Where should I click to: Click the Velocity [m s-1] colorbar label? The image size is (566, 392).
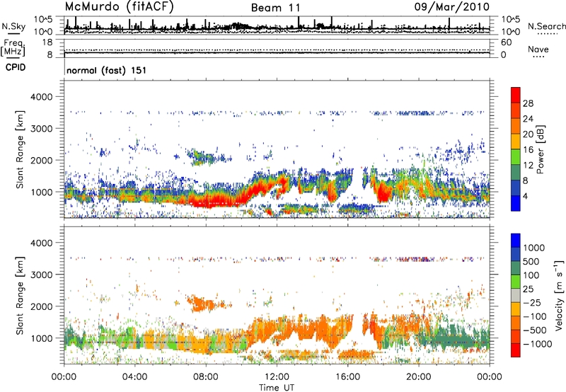pos(559,295)
